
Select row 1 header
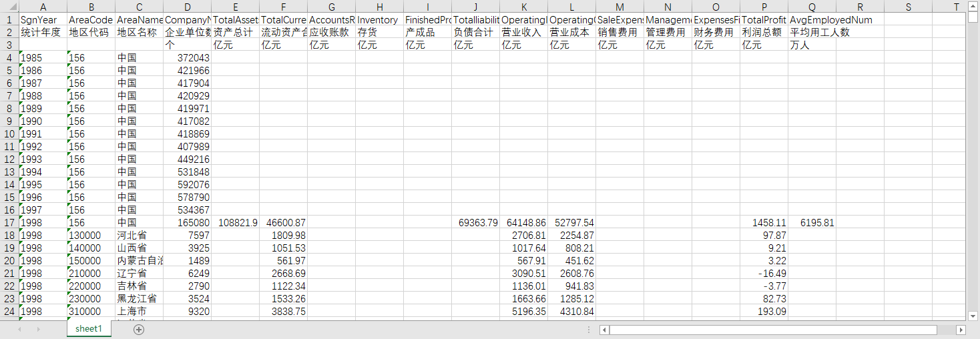point(9,19)
